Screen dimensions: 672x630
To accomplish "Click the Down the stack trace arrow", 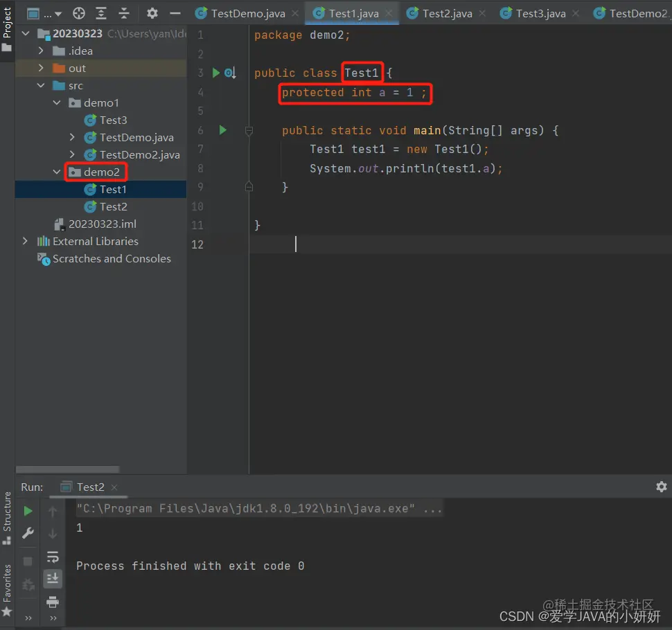I will [x=53, y=534].
